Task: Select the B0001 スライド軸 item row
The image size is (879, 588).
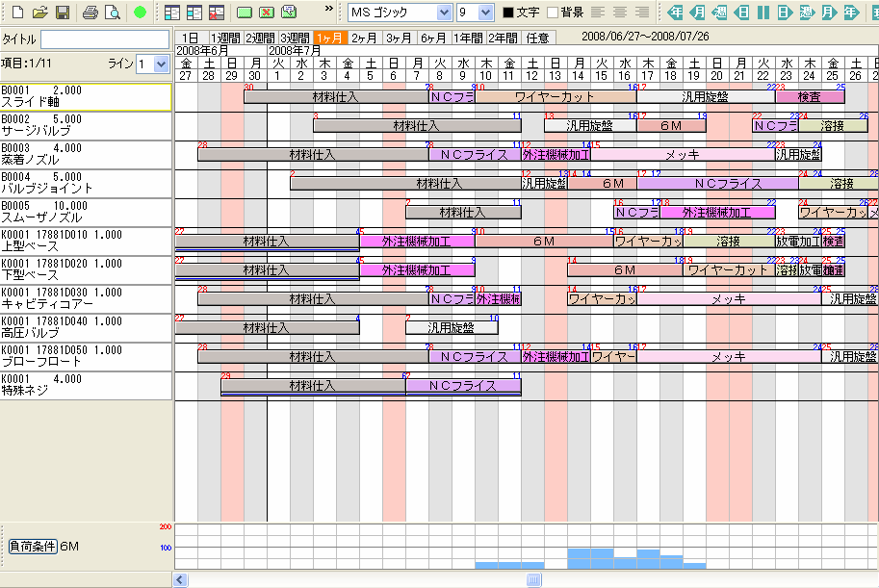Action: pos(86,97)
